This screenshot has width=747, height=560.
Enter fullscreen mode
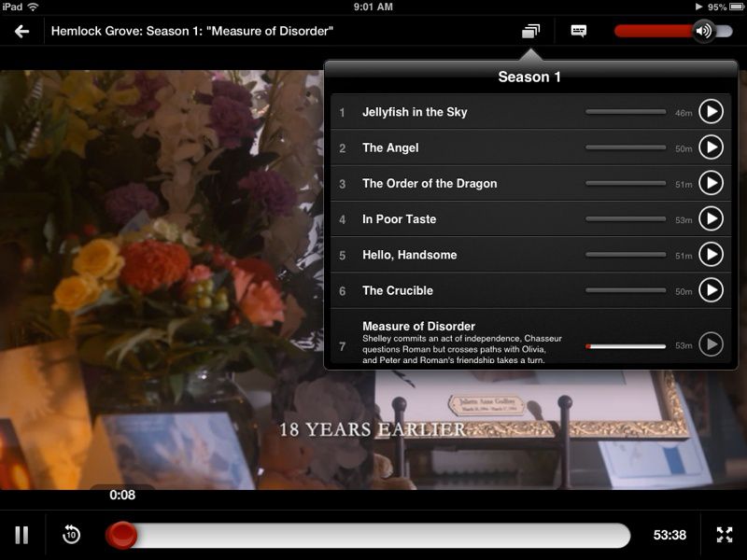tap(724, 534)
